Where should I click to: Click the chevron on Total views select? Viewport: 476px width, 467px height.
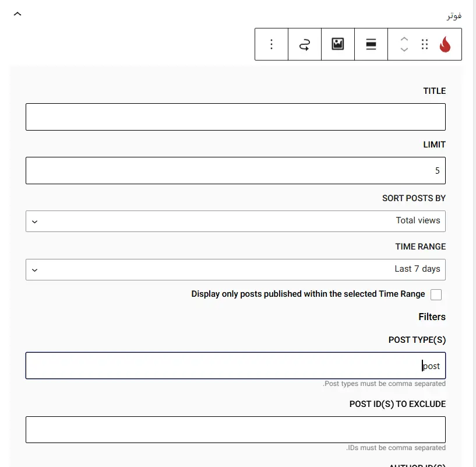pyautogui.click(x=34, y=222)
